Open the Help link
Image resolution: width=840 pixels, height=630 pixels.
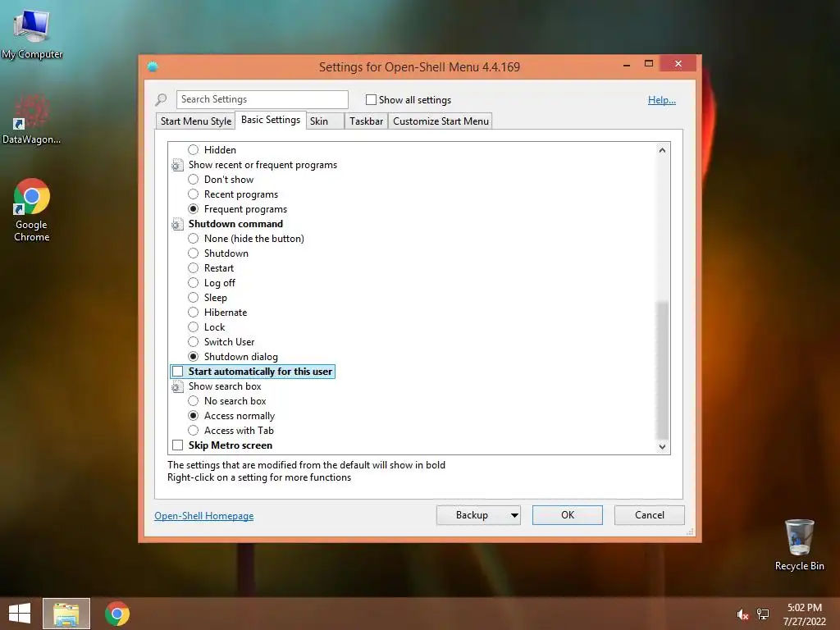pyautogui.click(x=662, y=99)
